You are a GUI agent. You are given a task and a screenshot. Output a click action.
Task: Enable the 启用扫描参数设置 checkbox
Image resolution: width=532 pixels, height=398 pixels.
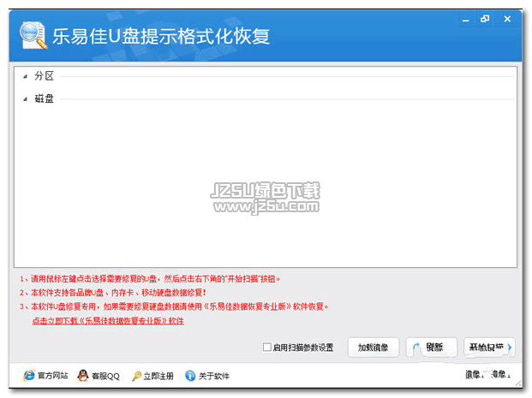point(267,348)
